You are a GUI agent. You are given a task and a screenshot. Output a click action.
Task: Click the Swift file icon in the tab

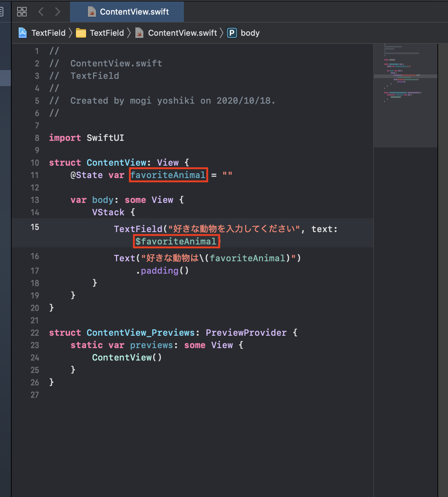click(x=92, y=12)
